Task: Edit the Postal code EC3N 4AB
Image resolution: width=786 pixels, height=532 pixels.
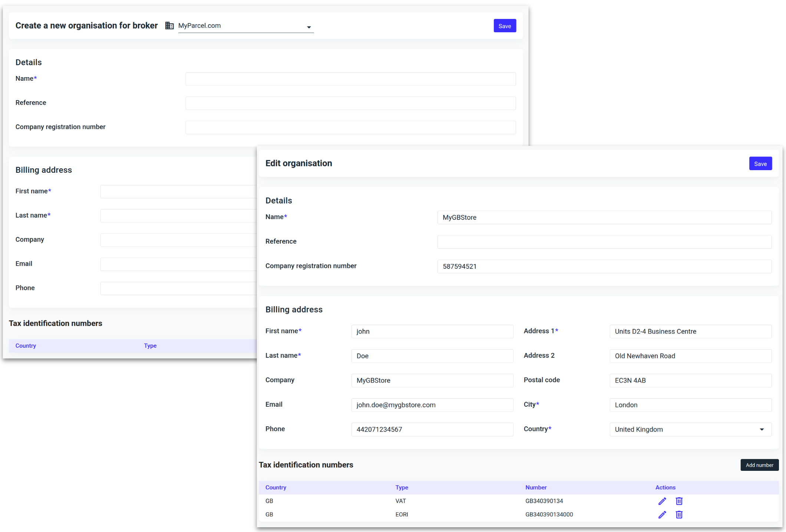Action: click(x=690, y=380)
